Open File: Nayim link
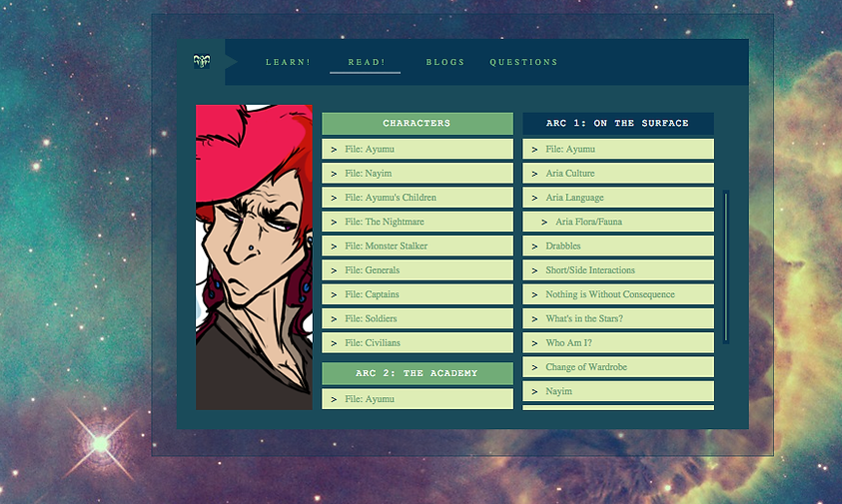842x504 pixels. tap(418, 174)
